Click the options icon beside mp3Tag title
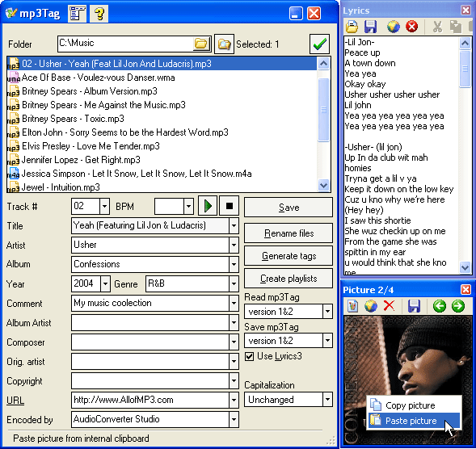Viewport: 476px width, 449px height. point(77,14)
